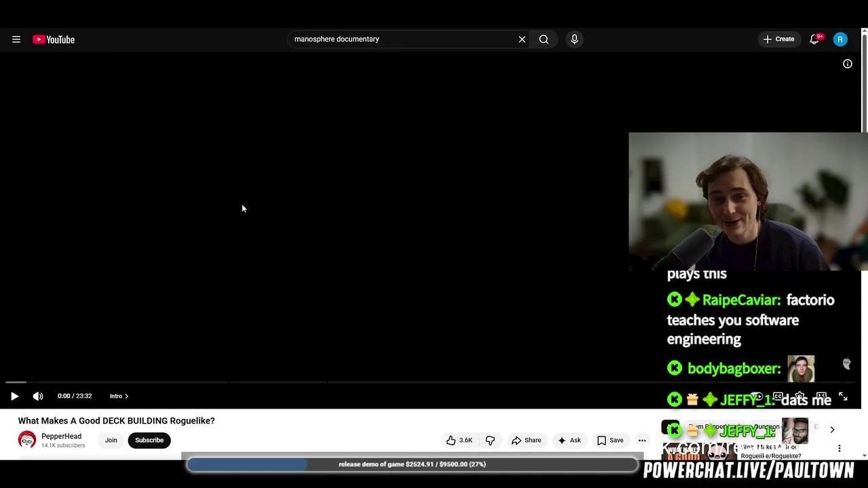Switch to theater mode in player
The image size is (868, 488).
click(x=821, y=396)
